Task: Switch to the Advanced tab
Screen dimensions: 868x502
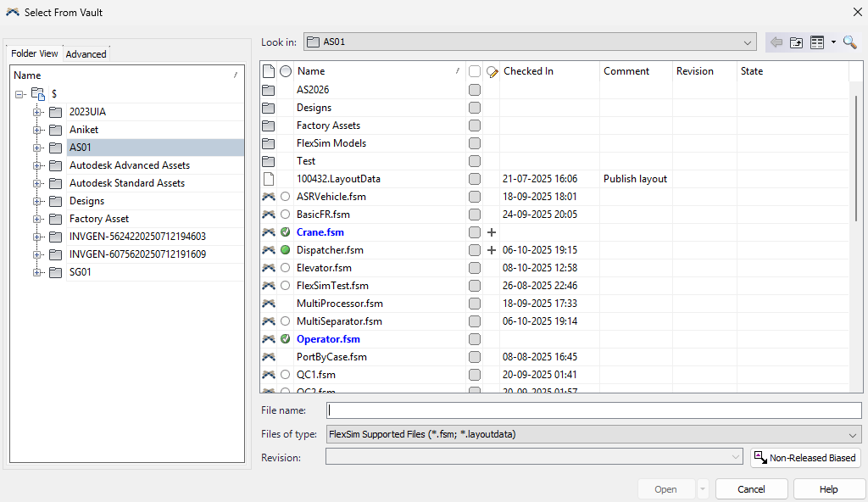Action: point(86,54)
